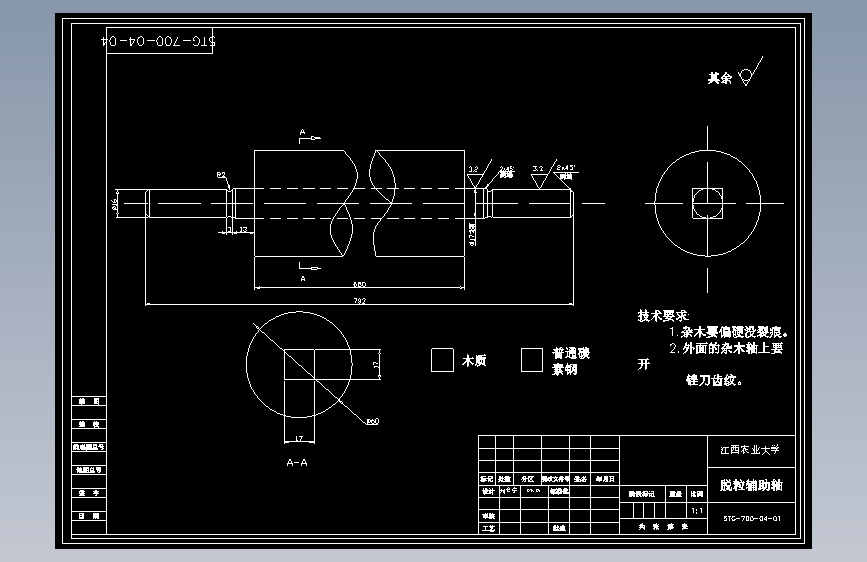Click the "重量" title block cell
This screenshot has height=562, width=867.
point(675,494)
